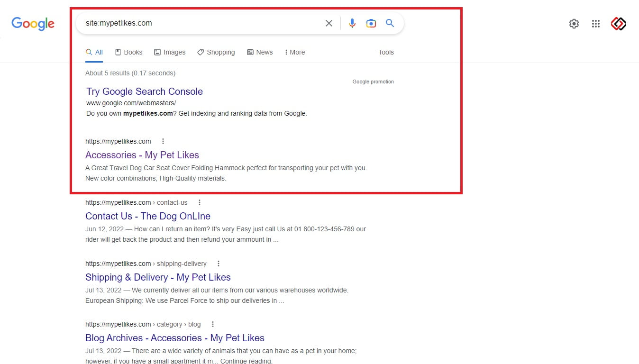Click the https://mypetlikes.com › category › blog URL
The width and height of the screenshot is (639, 364).
coord(143,324)
